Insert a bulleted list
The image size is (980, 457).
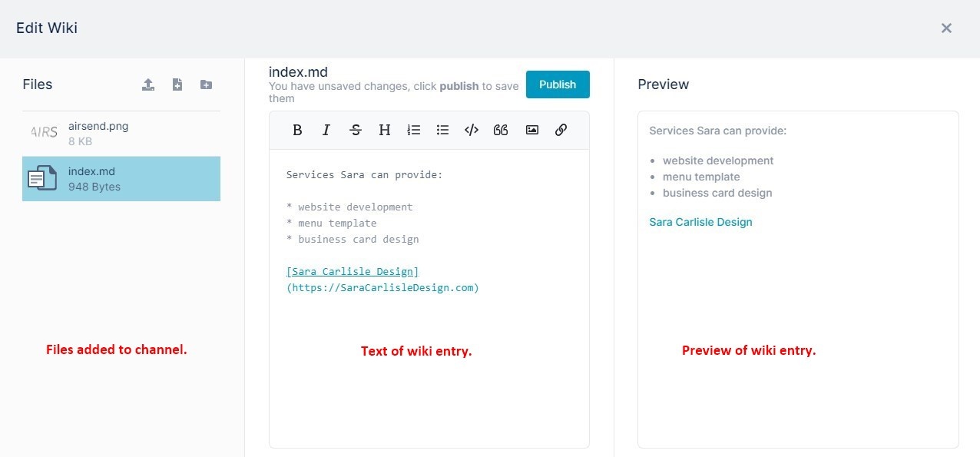pyautogui.click(x=442, y=130)
